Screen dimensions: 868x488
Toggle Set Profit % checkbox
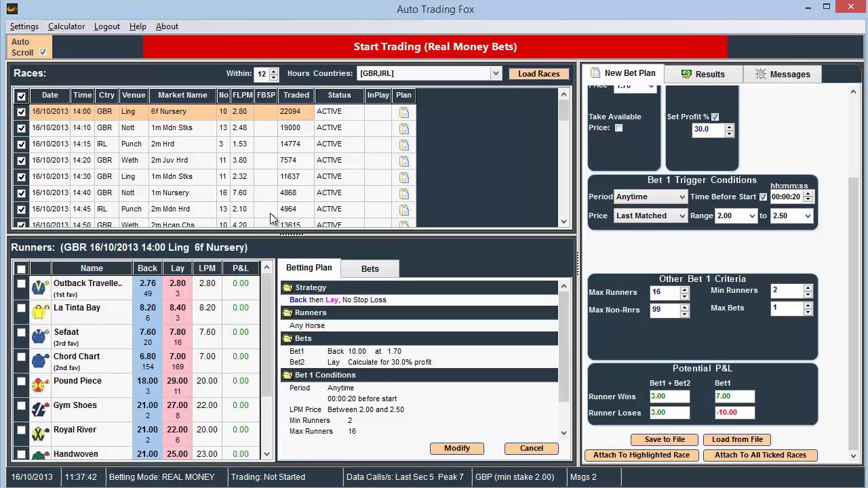click(715, 117)
